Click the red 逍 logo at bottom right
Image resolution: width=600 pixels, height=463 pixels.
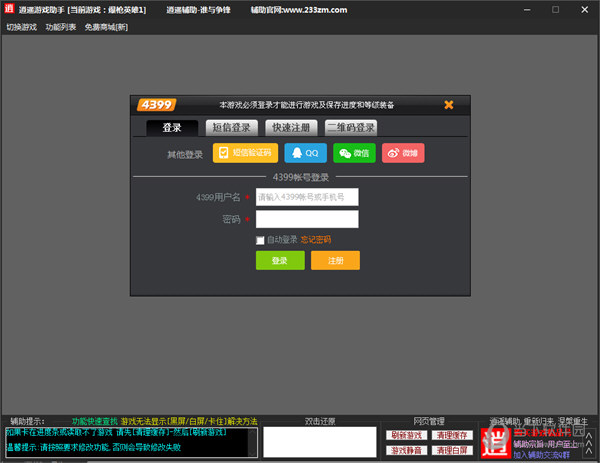coord(496,443)
